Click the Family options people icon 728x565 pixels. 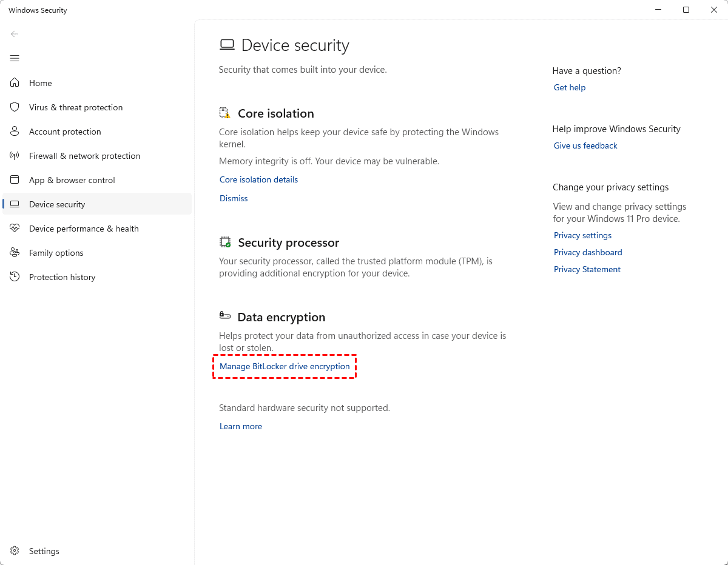(x=15, y=253)
